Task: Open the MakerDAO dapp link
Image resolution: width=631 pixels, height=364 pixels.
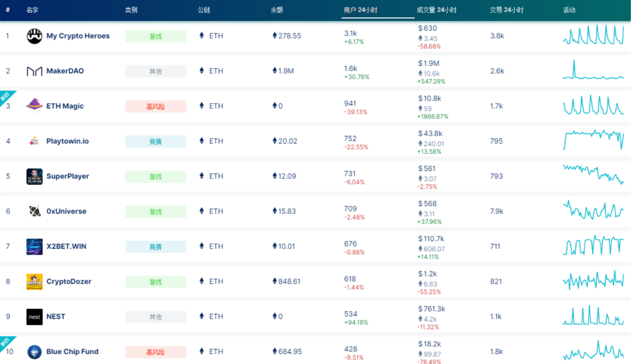Action: pyautogui.click(x=65, y=71)
